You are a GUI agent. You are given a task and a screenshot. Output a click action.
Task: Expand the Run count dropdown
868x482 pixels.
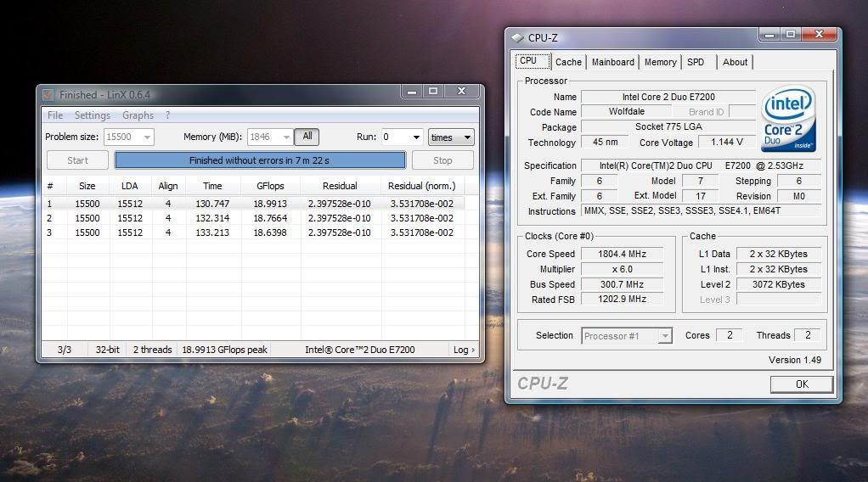click(x=416, y=137)
